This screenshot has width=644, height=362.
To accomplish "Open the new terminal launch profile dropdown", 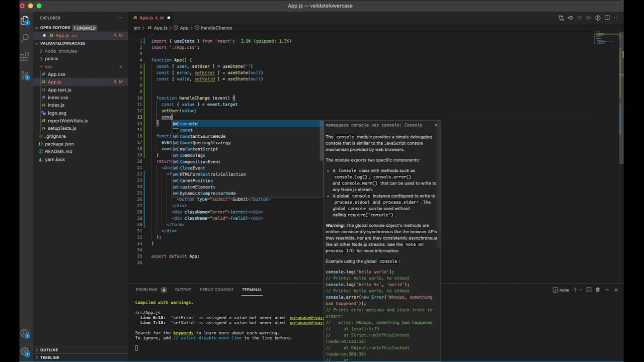I will click(581, 290).
